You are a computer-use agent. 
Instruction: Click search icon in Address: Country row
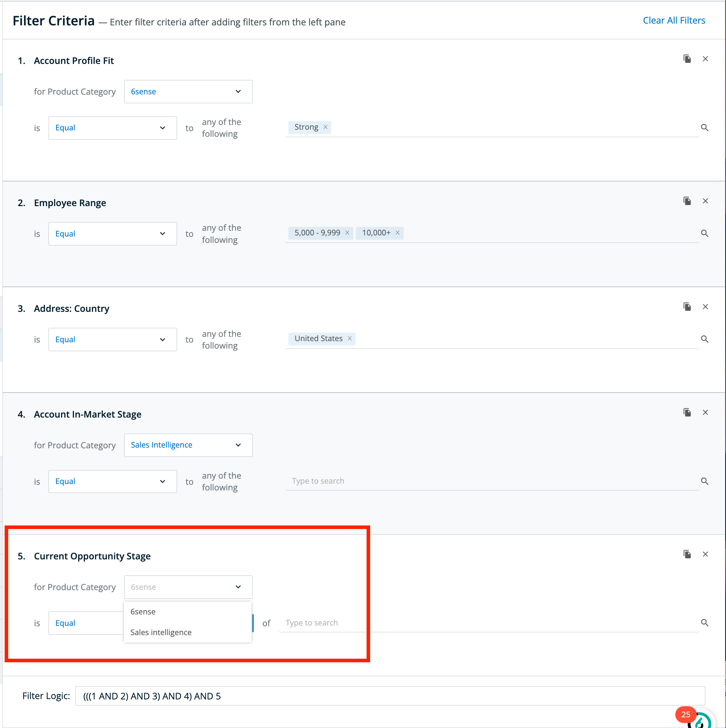point(704,339)
